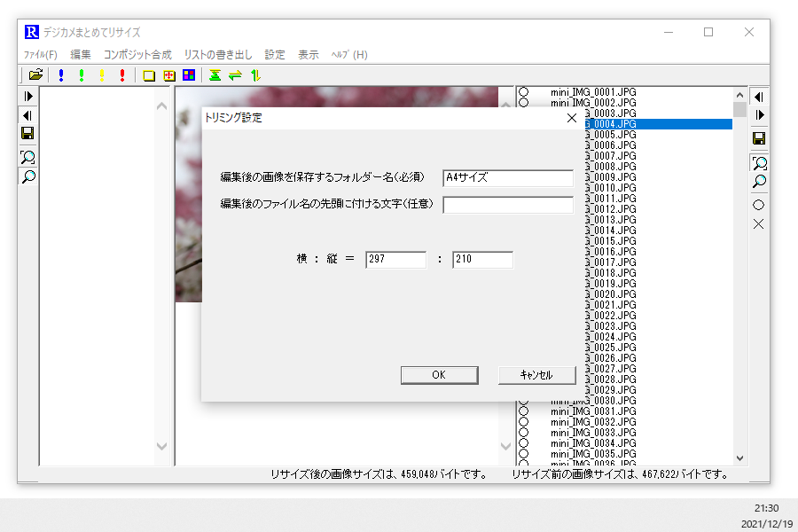Click the right-pointing arrow on left sidebar

[28, 97]
